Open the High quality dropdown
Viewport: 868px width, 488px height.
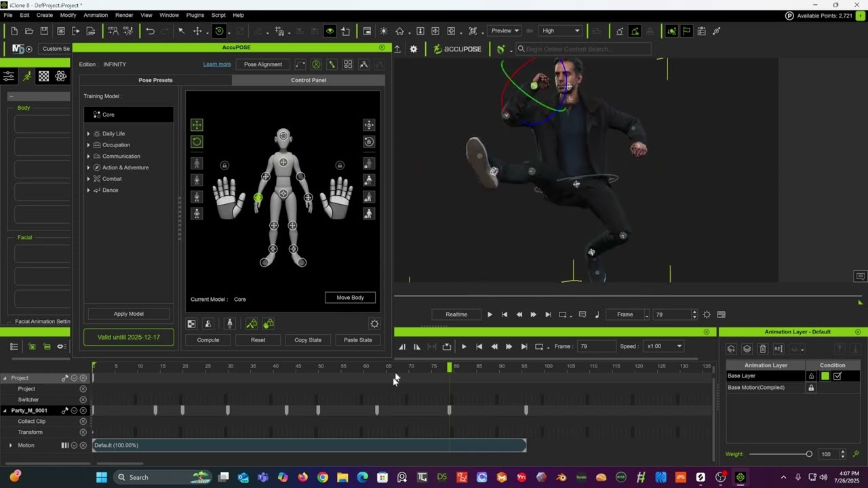click(x=561, y=30)
